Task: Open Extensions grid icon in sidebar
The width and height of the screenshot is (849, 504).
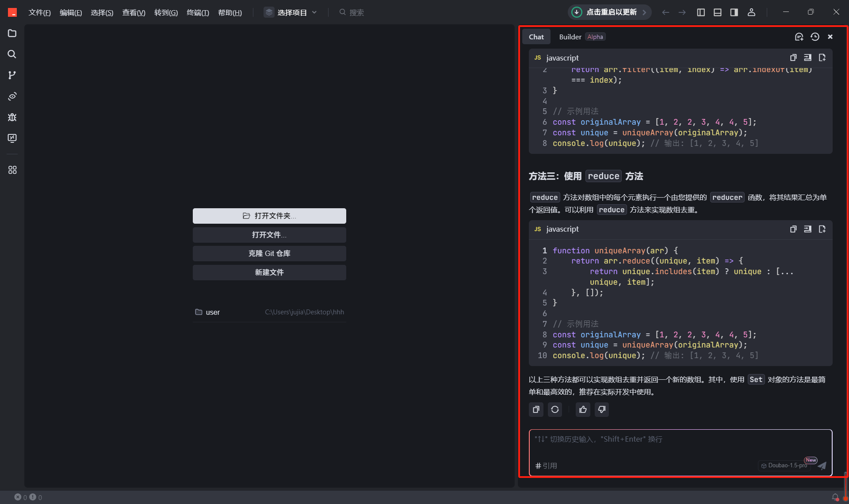Action: [x=12, y=170]
